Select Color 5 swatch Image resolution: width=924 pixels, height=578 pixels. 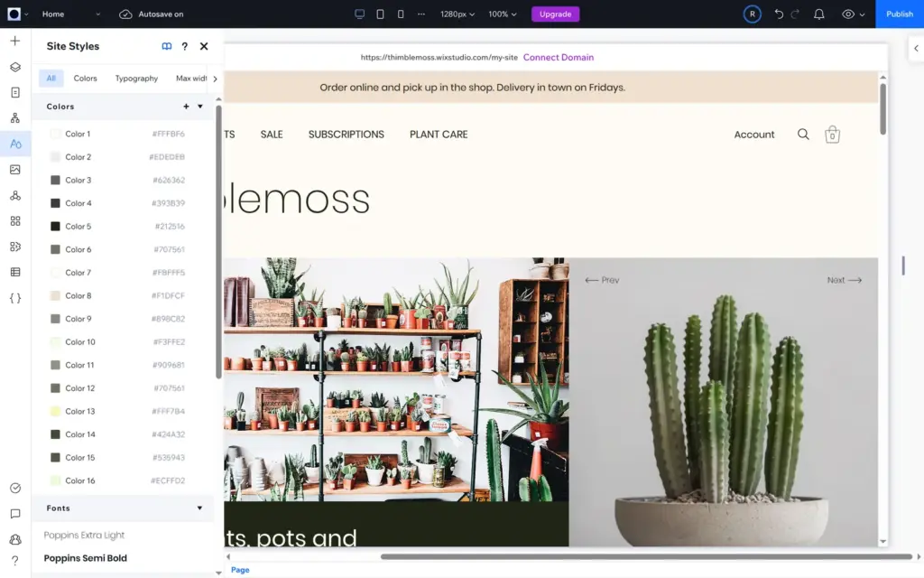click(x=55, y=226)
